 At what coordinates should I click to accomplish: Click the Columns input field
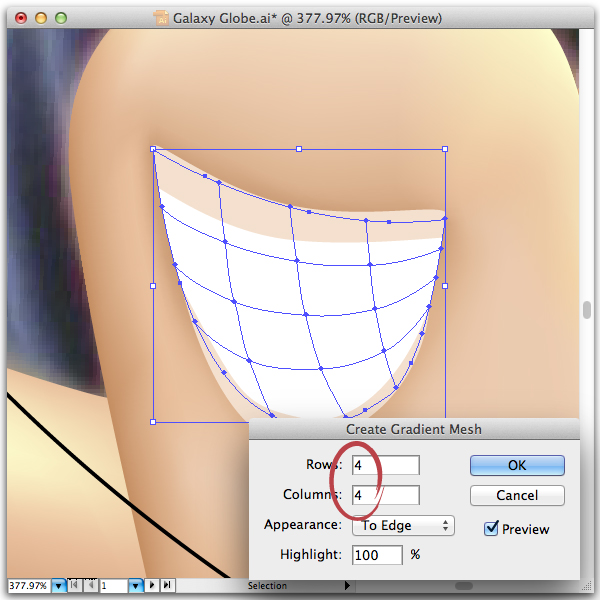click(386, 495)
